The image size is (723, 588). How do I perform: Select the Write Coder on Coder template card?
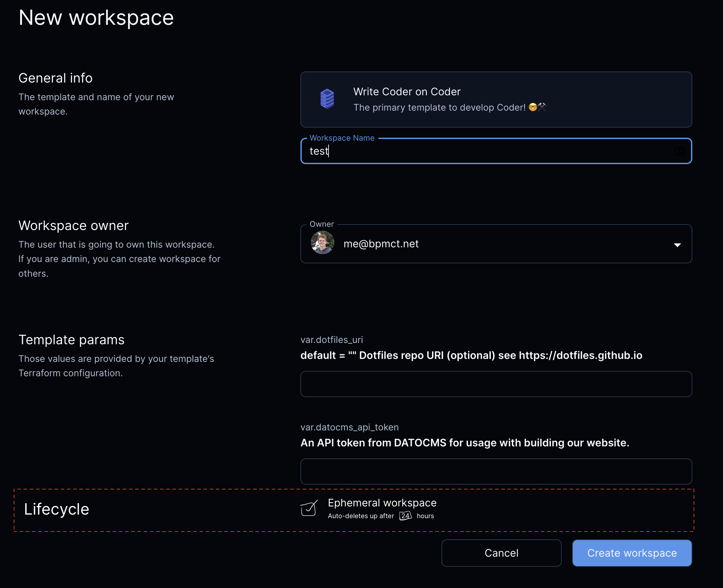click(496, 99)
